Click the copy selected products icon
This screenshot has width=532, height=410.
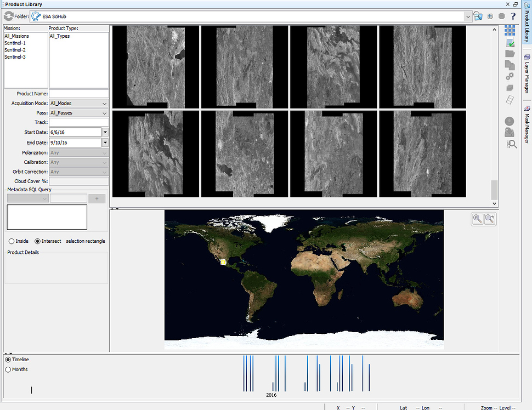510,65
